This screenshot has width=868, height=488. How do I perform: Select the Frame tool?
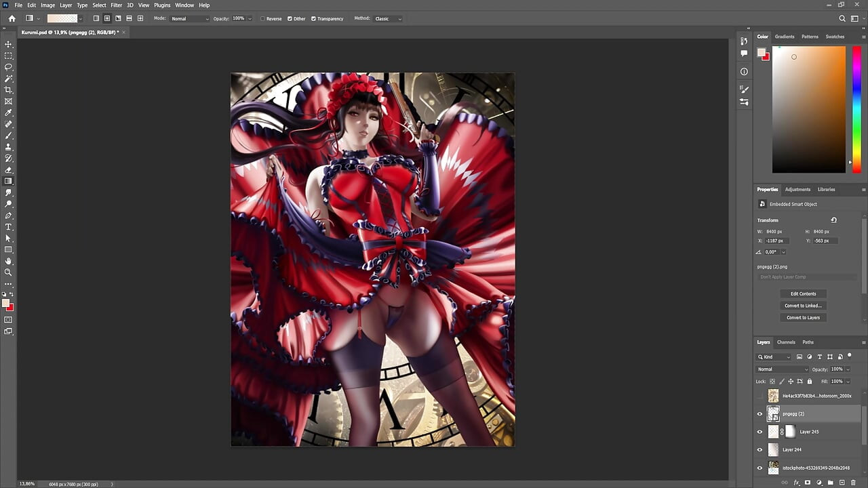coord(8,102)
